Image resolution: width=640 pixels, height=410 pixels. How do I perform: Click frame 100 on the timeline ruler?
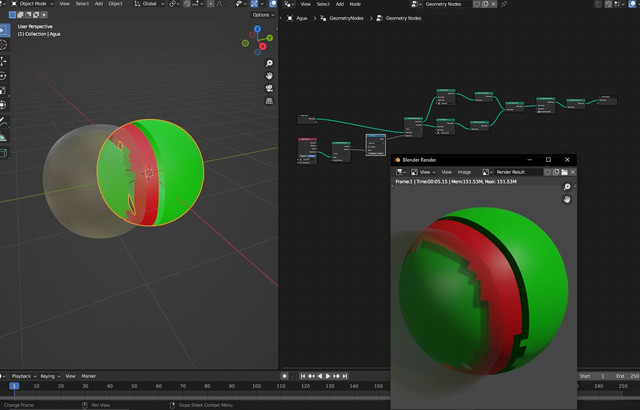(x=256, y=386)
